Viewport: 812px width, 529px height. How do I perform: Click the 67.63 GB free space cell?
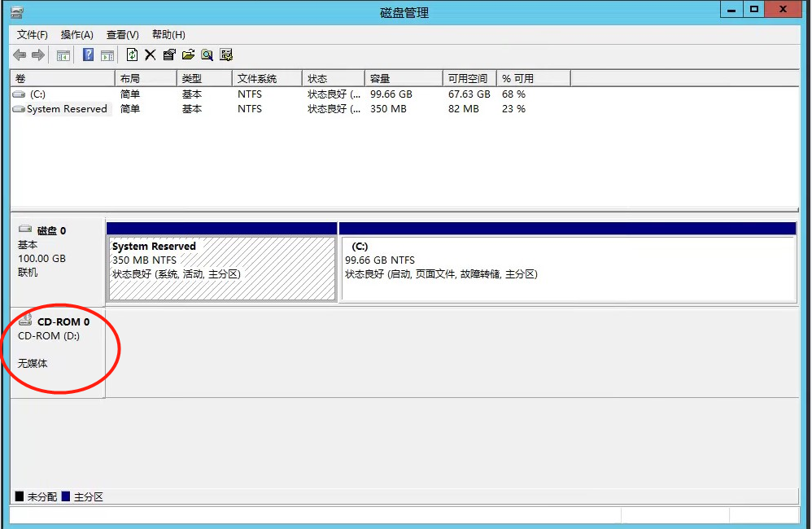click(469, 94)
